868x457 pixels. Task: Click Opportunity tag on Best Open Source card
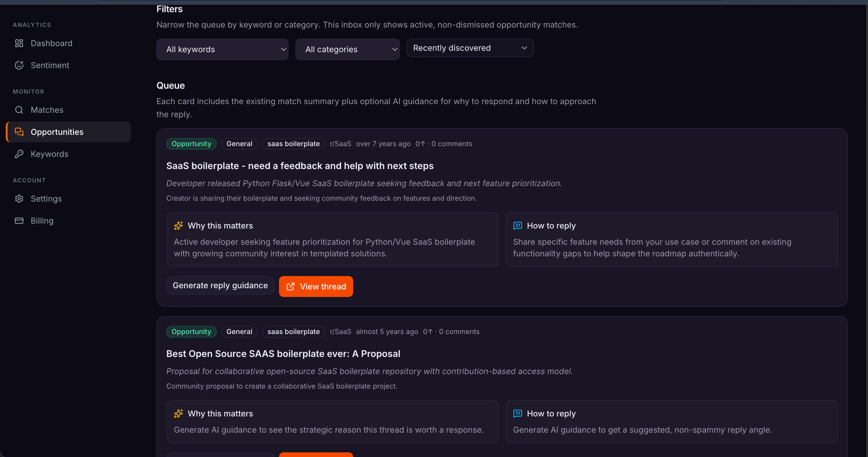191,331
